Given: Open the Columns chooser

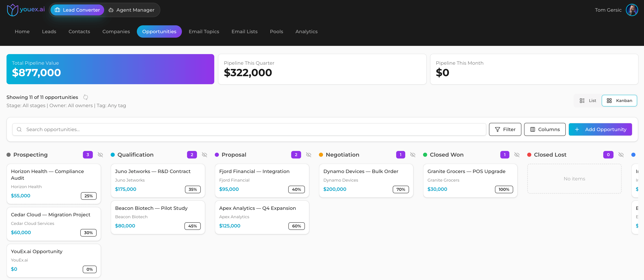Looking at the screenshot, I should pos(545,129).
